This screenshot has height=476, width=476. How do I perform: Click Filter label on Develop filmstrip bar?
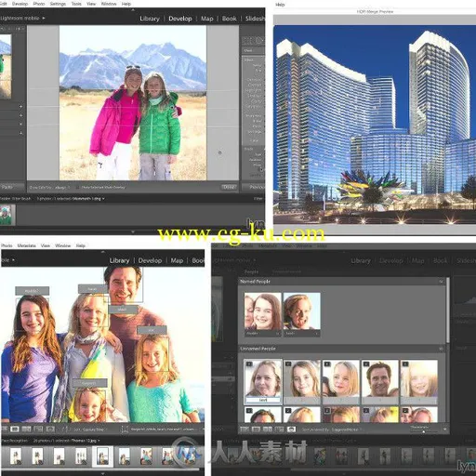(x=258, y=199)
